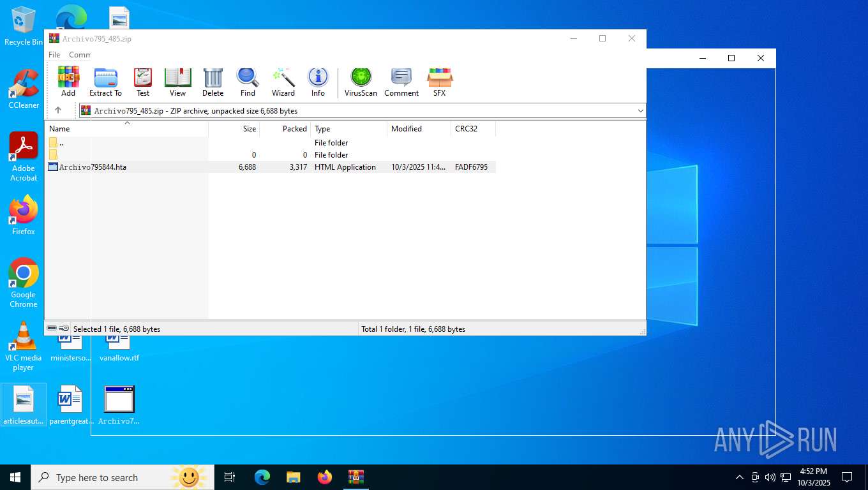Open the Find tool
This screenshot has height=490, width=868.
click(248, 82)
